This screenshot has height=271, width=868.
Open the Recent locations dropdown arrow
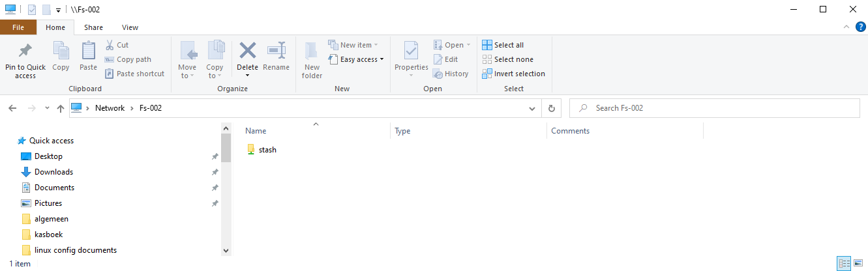tap(47, 108)
